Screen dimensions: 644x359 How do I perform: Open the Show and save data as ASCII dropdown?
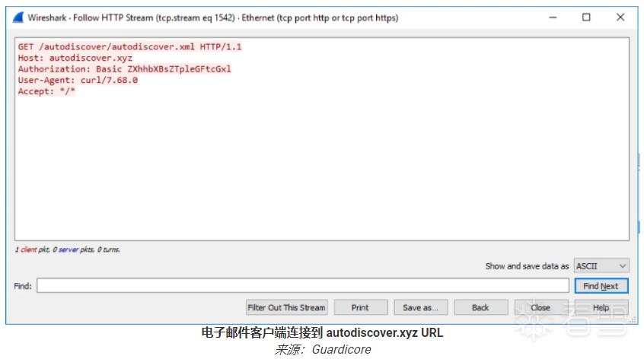tap(601, 266)
